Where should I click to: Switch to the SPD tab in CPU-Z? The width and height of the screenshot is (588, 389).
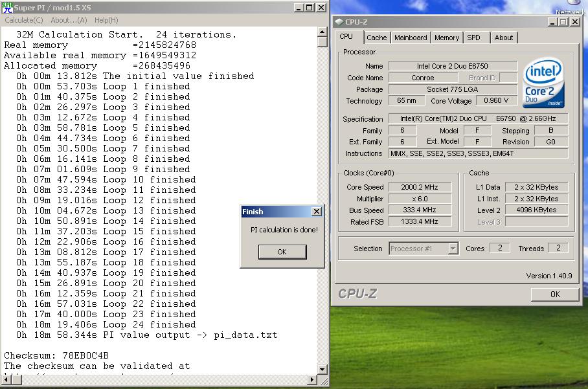473,38
